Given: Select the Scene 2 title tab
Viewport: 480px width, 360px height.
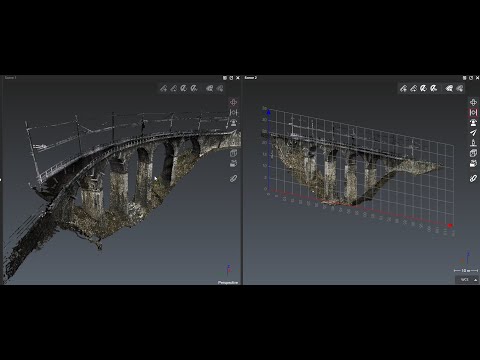Looking at the screenshot, I should point(251,78).
